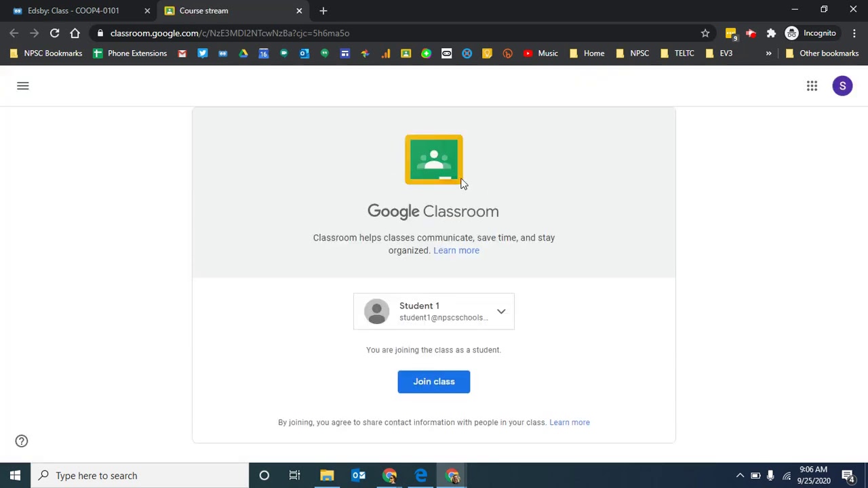Viewport: 868px width, 488px height.
Task: Open the Google Meet bookmark icon
Action: pyautogui.click(x=283, y=53)
